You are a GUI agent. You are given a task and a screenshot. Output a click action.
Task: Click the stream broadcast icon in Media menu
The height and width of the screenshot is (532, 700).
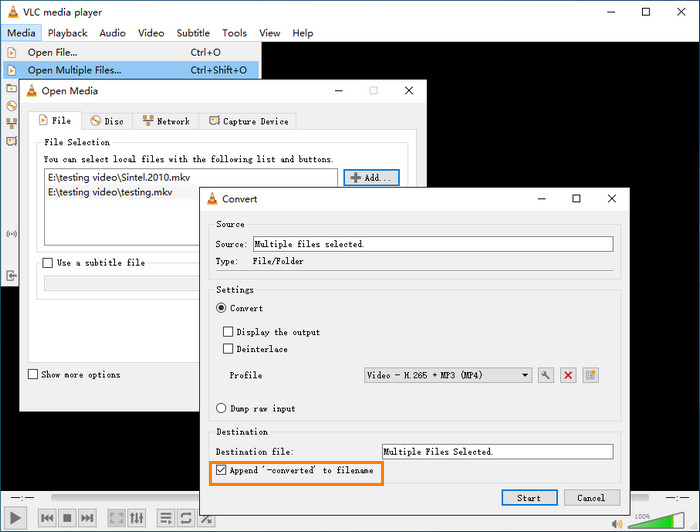[11, 233]
